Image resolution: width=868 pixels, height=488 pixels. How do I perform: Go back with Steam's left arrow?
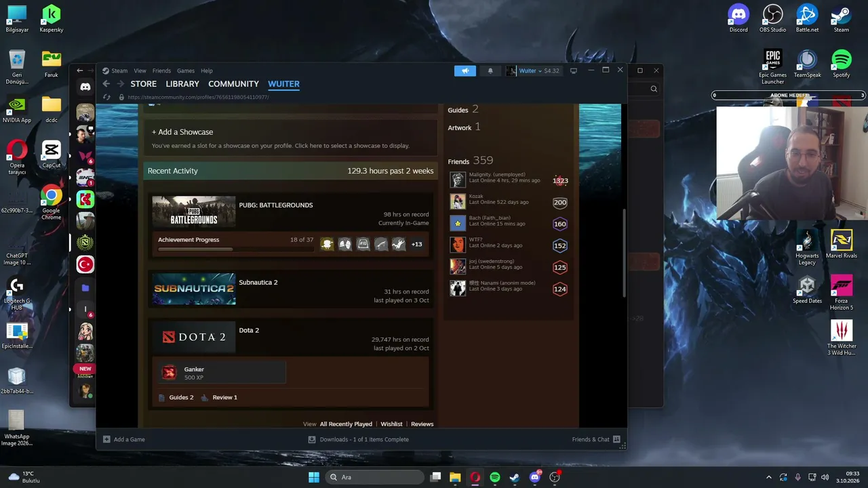click(x=106, y=84)
